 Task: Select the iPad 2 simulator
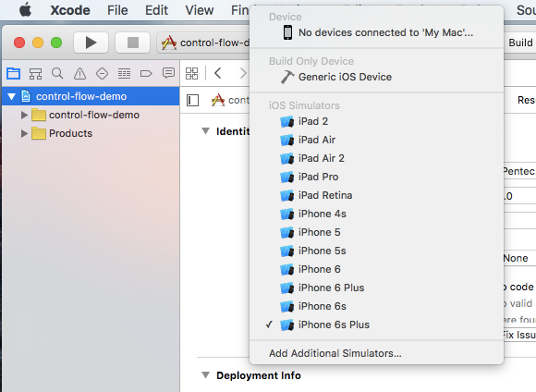(x=376, y=121)
